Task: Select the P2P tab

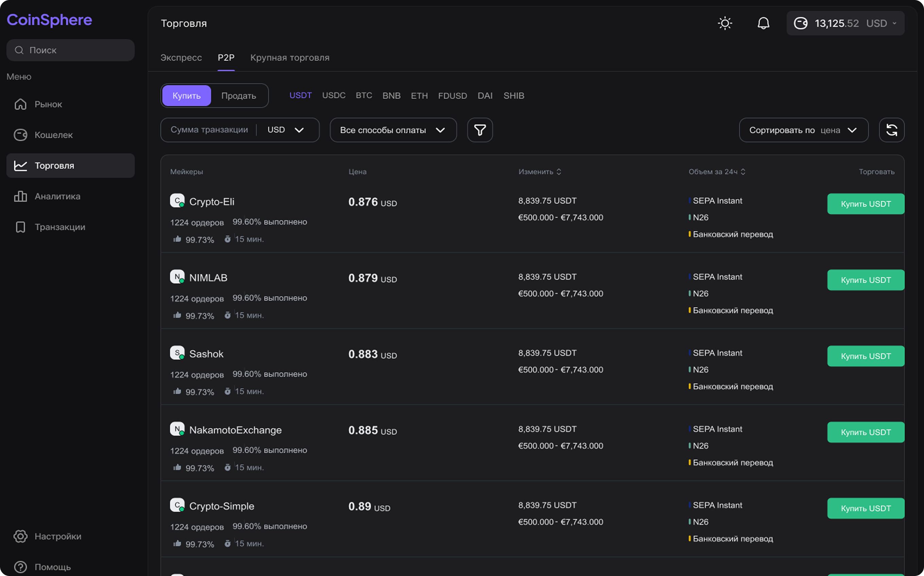Action: [x=226, y=57]
